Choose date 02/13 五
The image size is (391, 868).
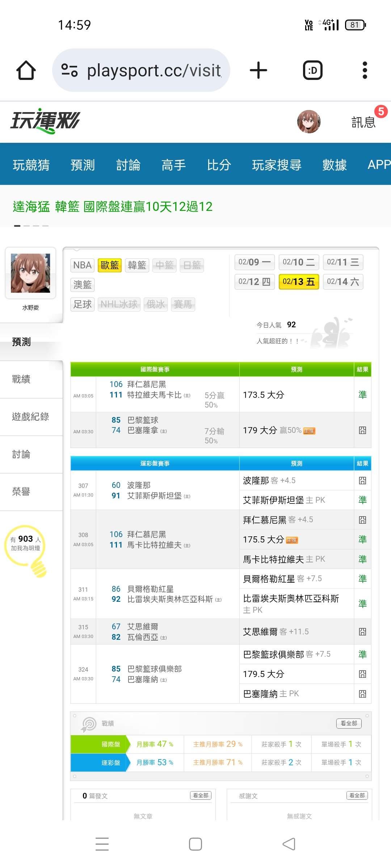coord(299,282)
